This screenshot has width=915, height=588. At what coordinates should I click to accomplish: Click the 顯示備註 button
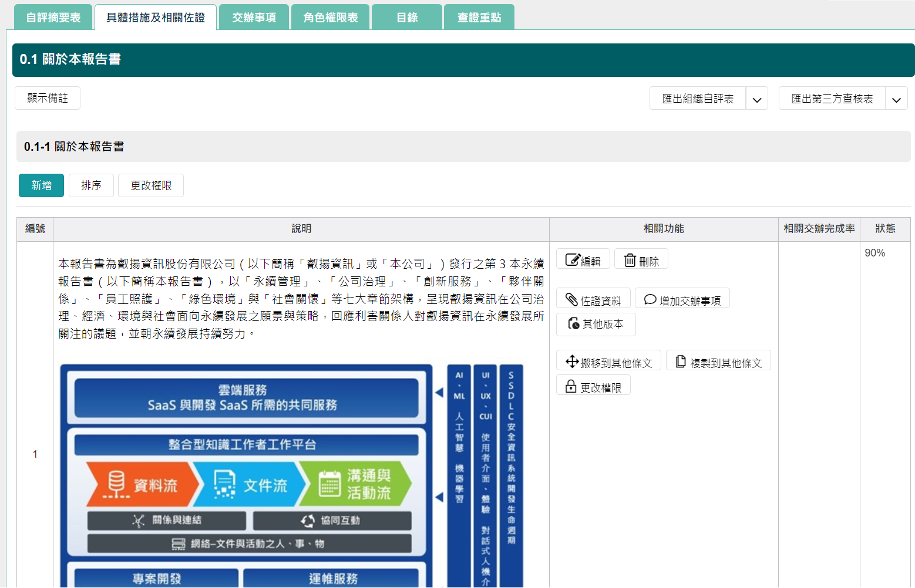point(48,98)
